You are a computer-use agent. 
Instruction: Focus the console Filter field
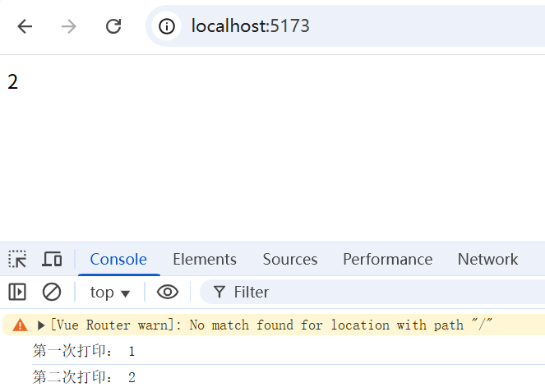click(372, 292)
